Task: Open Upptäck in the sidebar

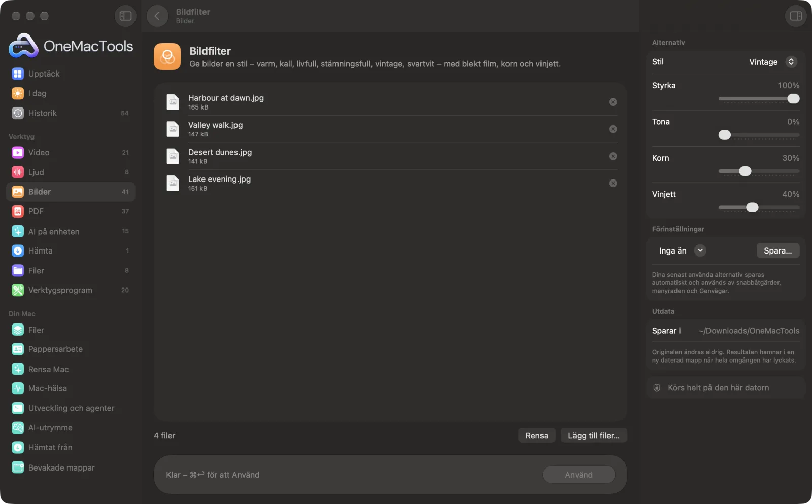Action: tap(71, 74)
